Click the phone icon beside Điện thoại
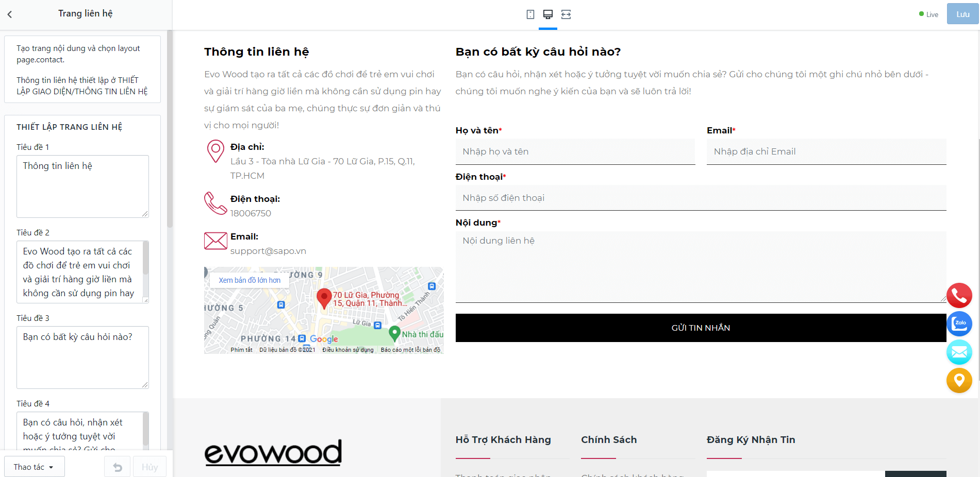 (215, 203)
